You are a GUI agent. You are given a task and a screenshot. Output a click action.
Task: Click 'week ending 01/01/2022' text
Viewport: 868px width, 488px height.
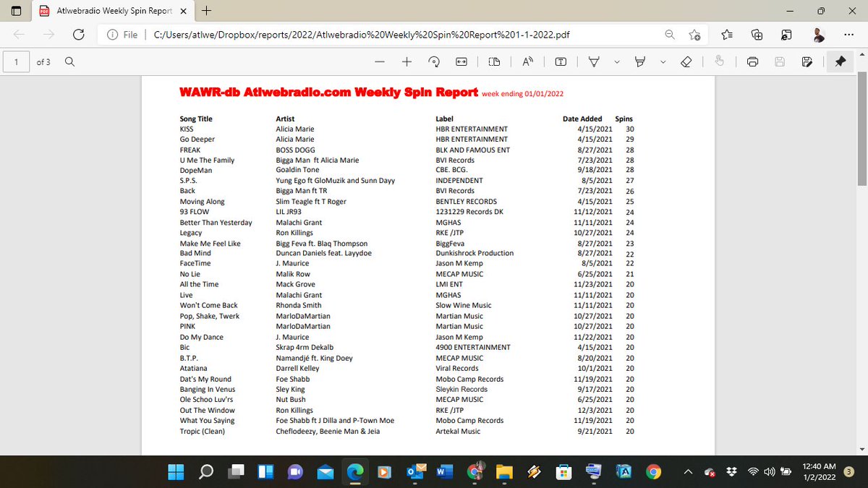coord(523,93)
